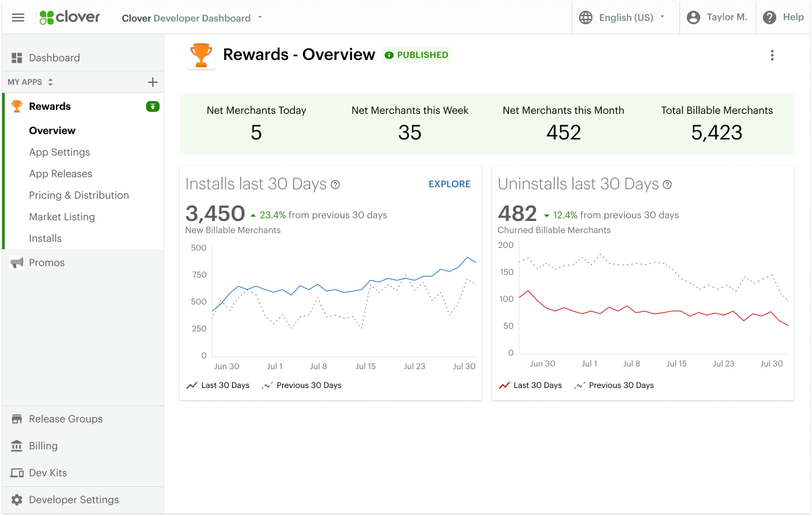This screenshot has height=516, width=812.
Task: Click help icon next to Installs last 30 Days
Action: (x=335, y=185)
